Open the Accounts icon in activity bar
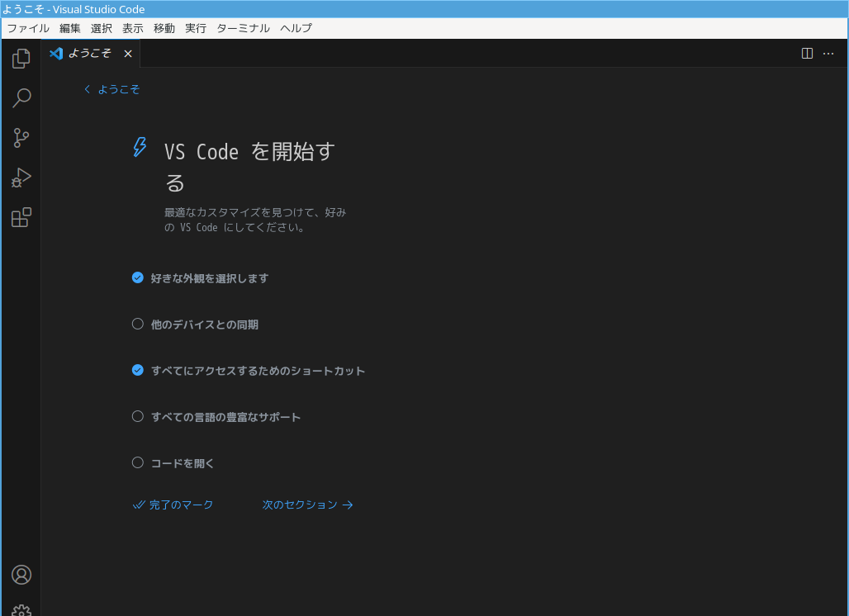The width and height of the screenshot is (849, 616). click(21, 575)
